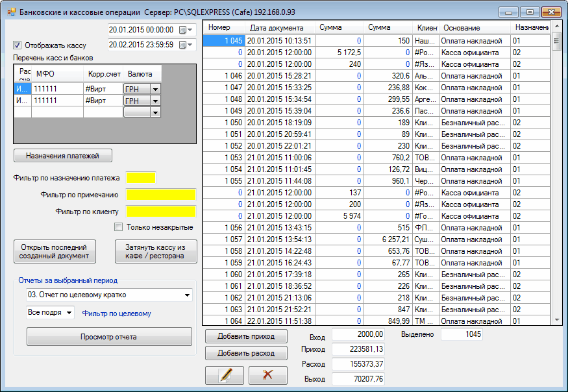Click the application icon in title bar
Image resolution: width=568 pixels, height=392 pixels.
point(10,12)
